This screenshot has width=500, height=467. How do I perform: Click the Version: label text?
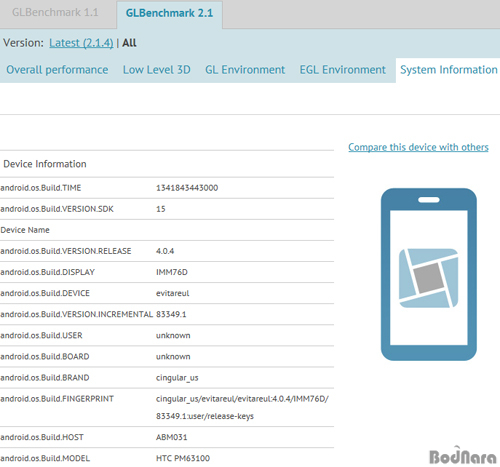click(x=23, y=43)
